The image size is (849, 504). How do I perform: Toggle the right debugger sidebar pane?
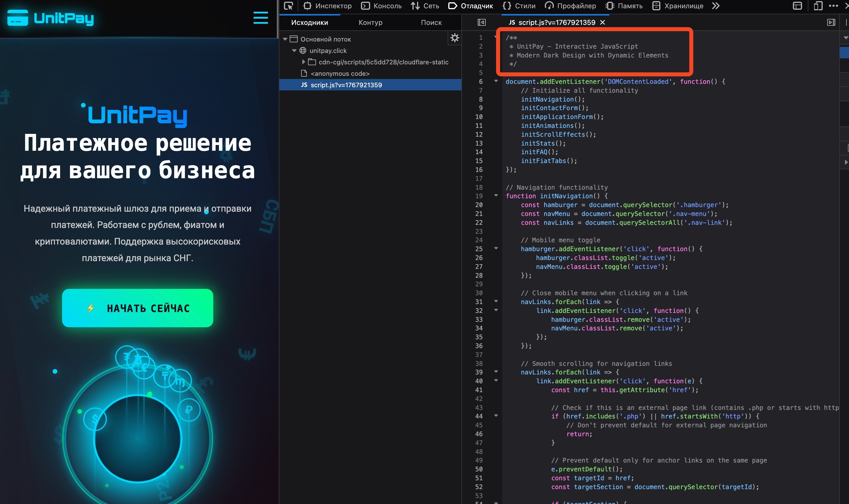click(831, 22)
